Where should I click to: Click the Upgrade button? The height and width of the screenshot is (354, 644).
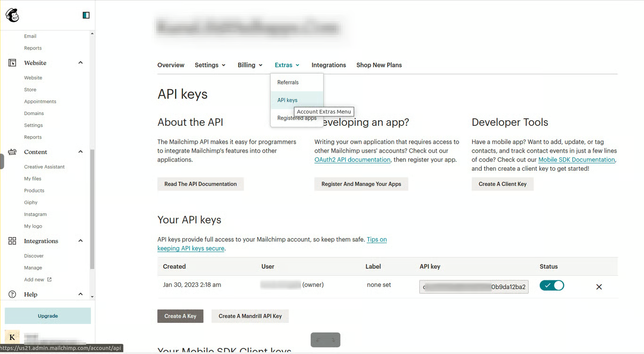pyautogui.click(x=48, y=316)
